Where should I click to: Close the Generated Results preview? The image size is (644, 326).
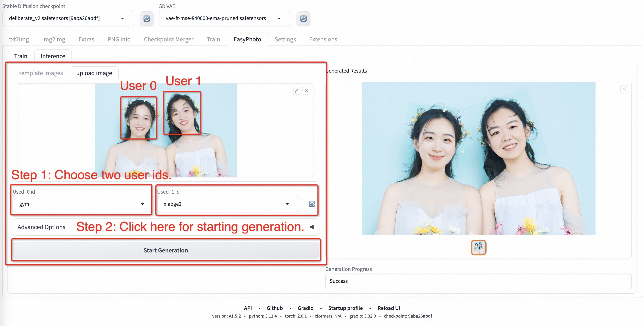[x=624, y=89]
